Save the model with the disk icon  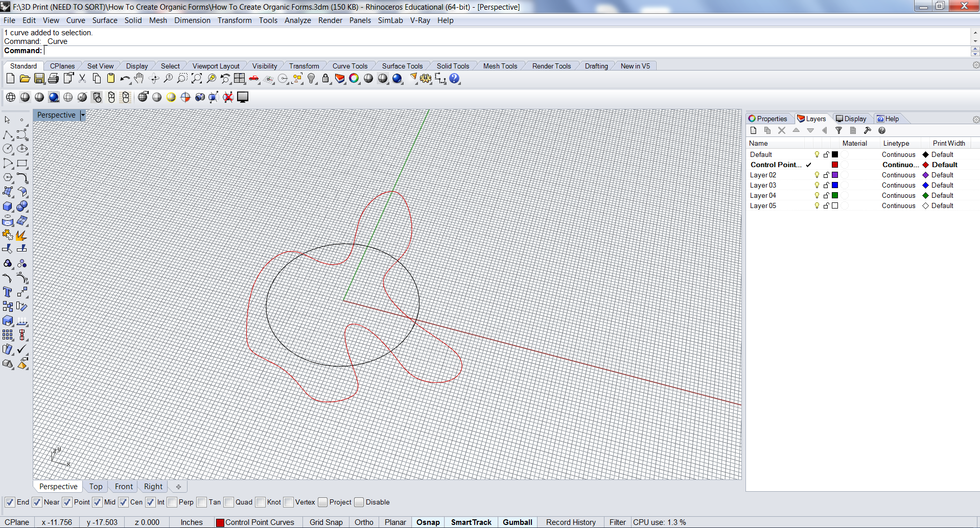39,79
